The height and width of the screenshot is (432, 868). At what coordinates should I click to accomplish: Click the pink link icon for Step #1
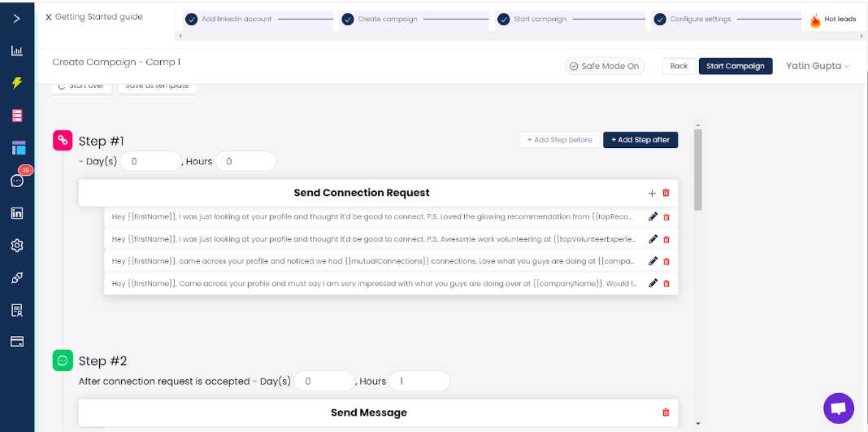(x=63, y=140)
